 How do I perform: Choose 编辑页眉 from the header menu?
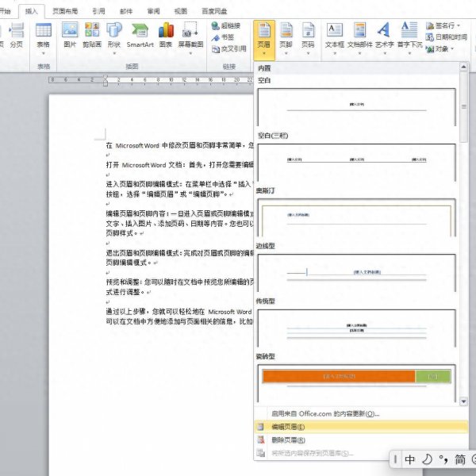click(x=288, y=427)
